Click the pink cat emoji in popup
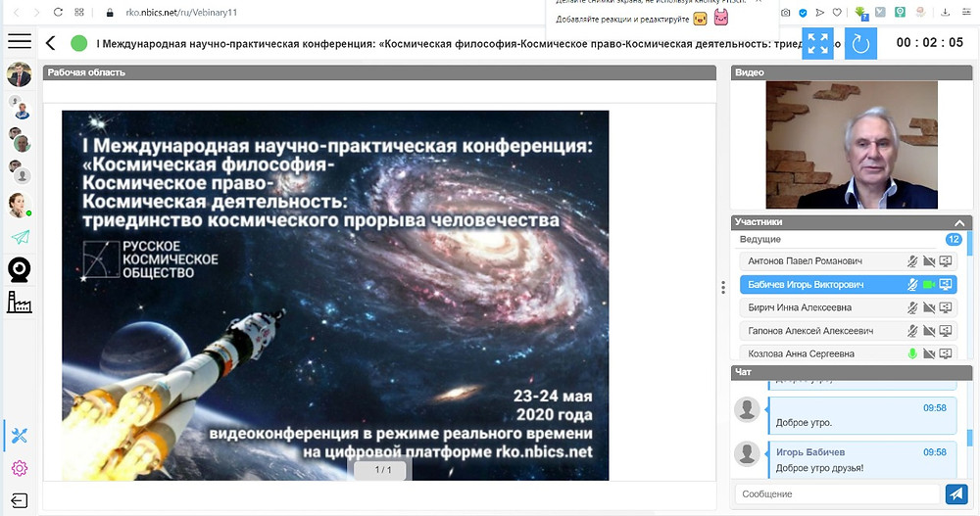 (x=720, y=19)
